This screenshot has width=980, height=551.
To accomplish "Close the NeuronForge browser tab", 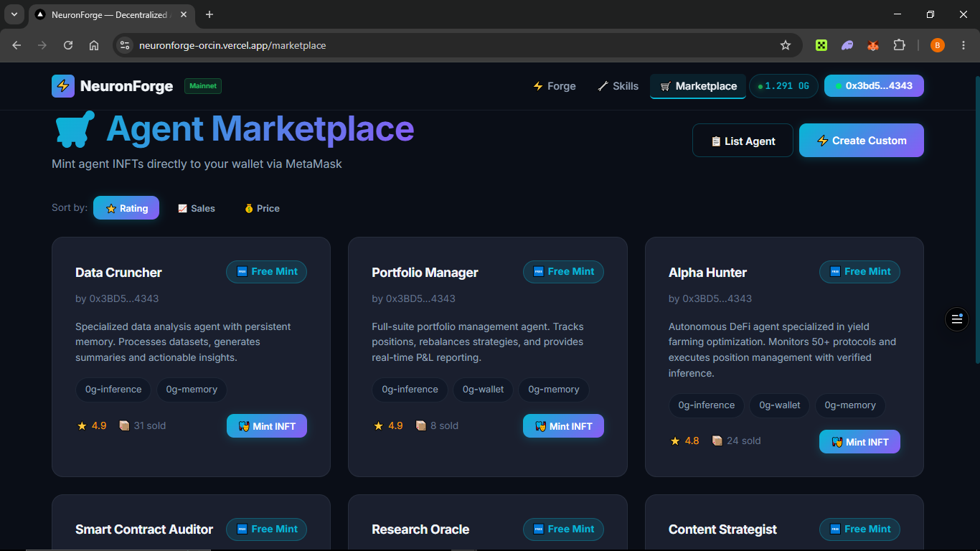I will point(183,14).
